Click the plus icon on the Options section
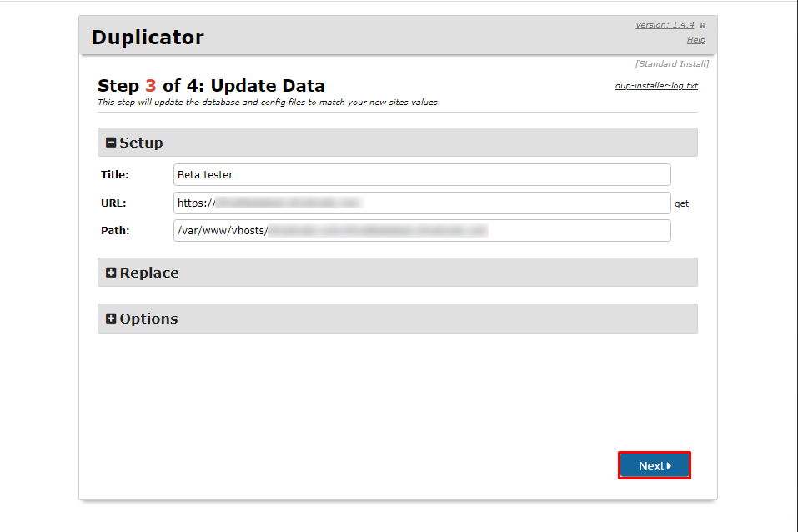Screen dimensions: 798x532 pyautogui.click(x=111, y=319)
